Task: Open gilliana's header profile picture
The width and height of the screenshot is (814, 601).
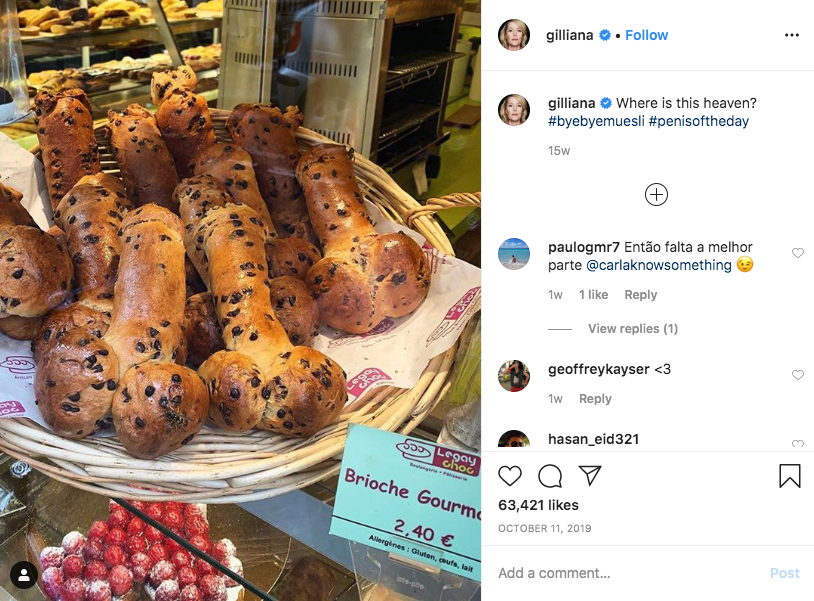Action: [514, 35]
